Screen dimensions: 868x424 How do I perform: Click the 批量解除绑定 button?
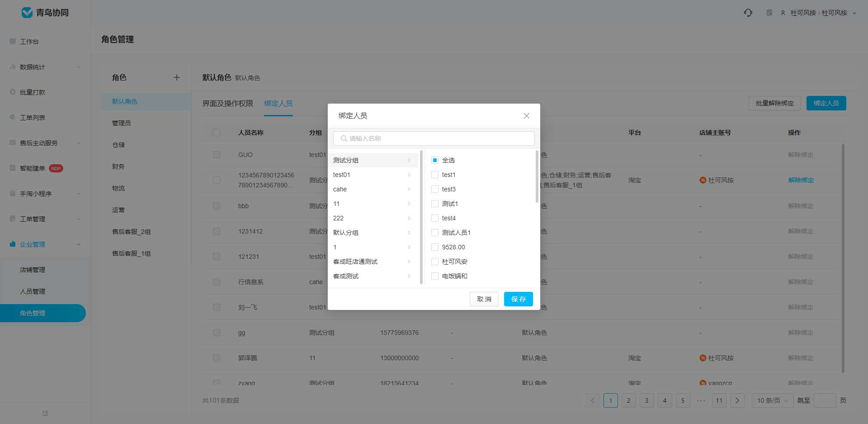pos(775,103)
